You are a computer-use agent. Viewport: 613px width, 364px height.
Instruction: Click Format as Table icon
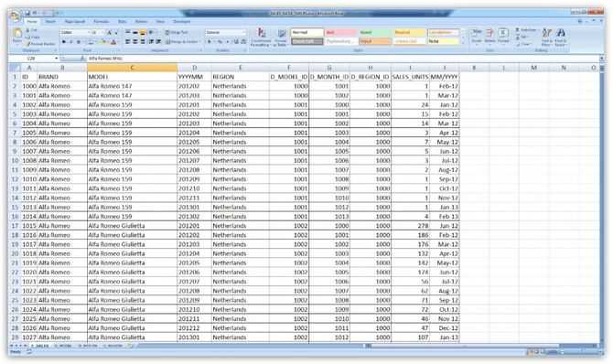[281, 37]
